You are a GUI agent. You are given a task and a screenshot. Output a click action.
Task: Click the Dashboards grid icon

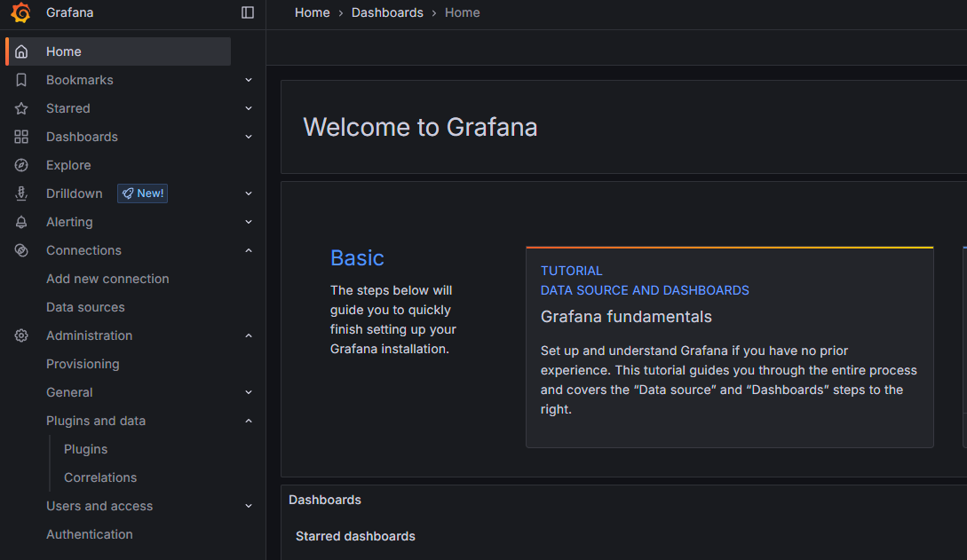[x=21, y=137]
